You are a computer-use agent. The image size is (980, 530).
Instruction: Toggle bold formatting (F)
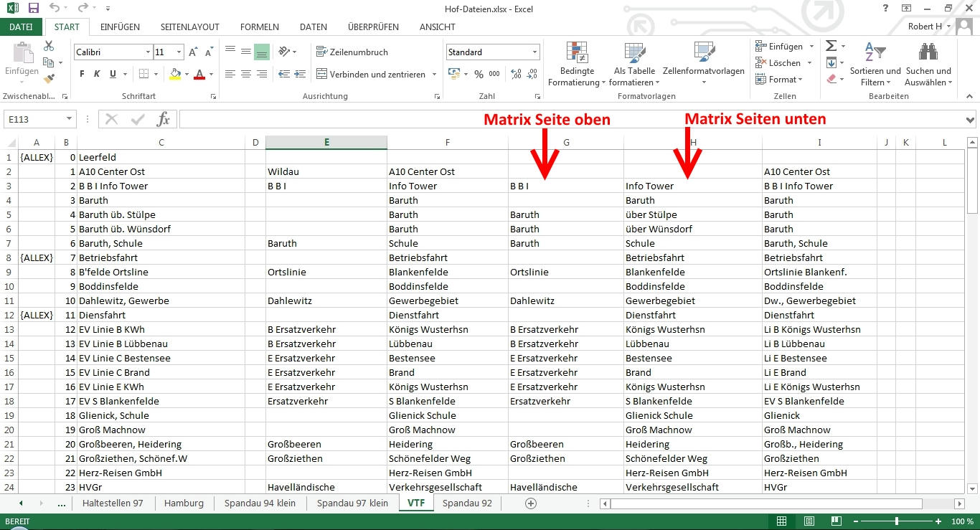coord(82,74)
